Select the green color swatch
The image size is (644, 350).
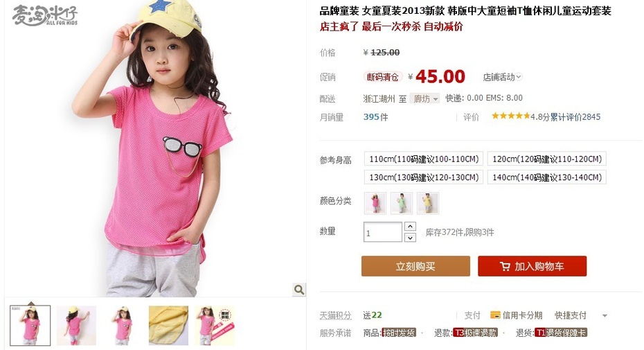point(401,203)
